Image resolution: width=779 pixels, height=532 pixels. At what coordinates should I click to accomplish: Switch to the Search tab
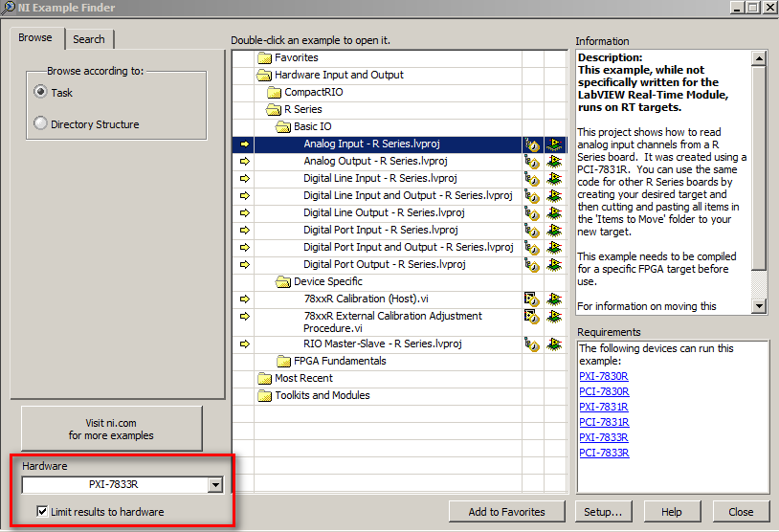point(89,39)
